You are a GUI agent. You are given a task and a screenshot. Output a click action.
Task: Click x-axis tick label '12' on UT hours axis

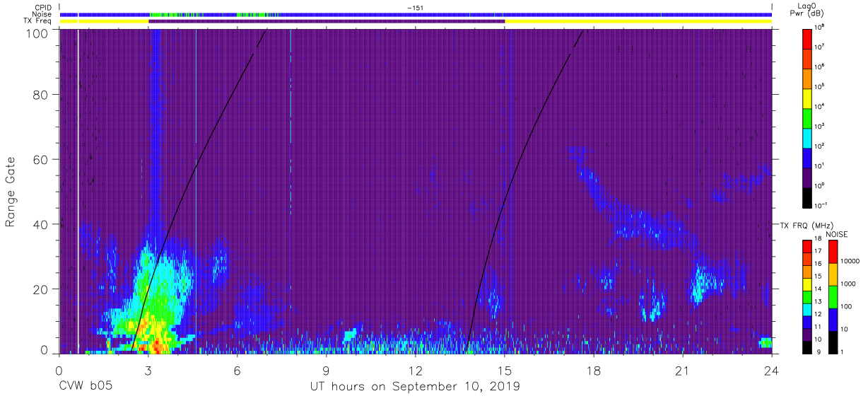tap(416, 371)
